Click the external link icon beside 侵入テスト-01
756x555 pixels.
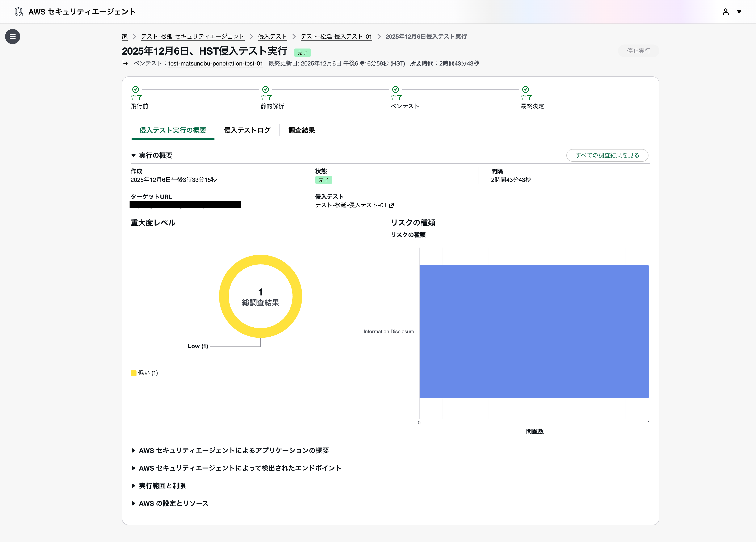391,205
